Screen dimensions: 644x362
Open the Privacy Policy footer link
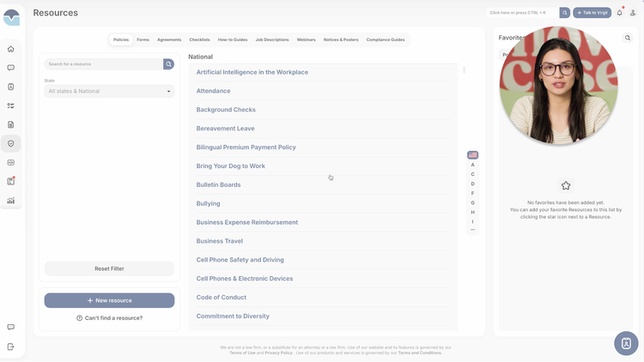278,353
